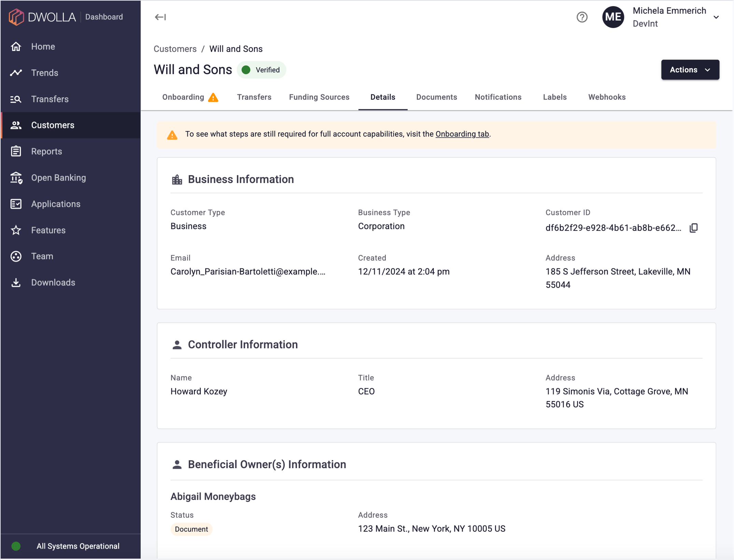Go to the Notifications tab
This screenshot has width=734, height=560.
pyautogui.click(x=498, y=97)
